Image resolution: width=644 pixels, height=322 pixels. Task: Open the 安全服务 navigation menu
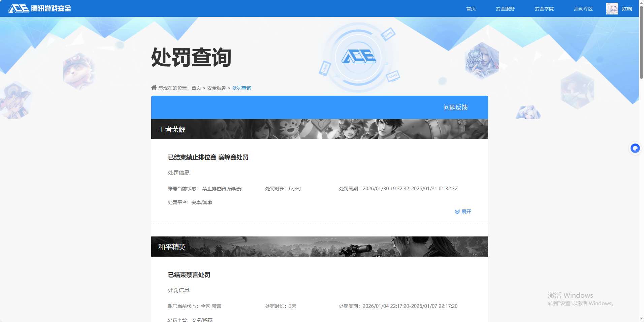505,8
